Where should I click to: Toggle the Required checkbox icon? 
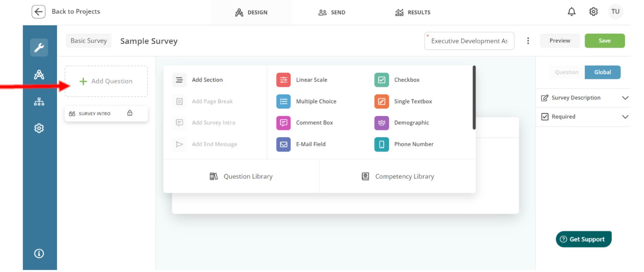[x=545, y=117]
